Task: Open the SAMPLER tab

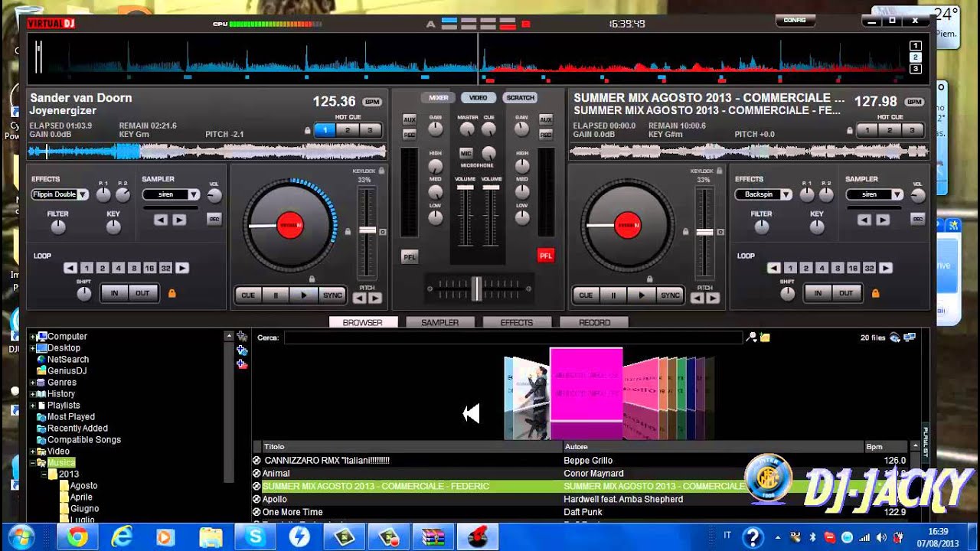Action: pyautogui.click(x=440, y=322)
